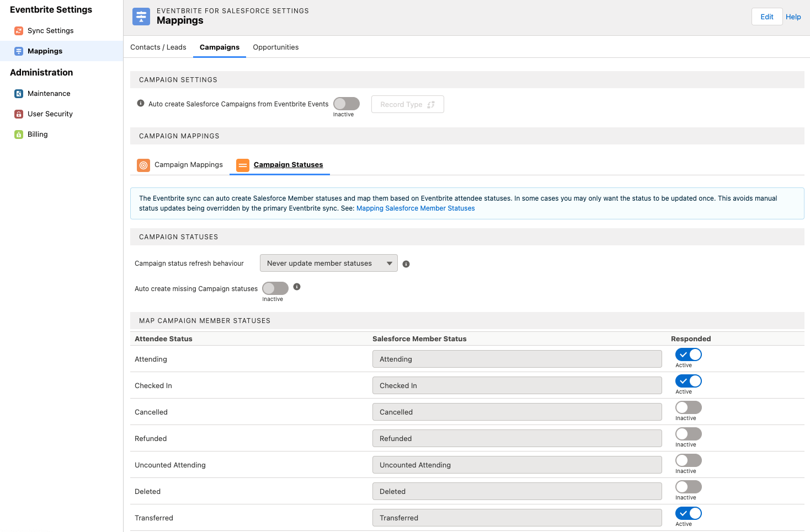Click info icon beside Auto create missing statuses

(297, 287)
